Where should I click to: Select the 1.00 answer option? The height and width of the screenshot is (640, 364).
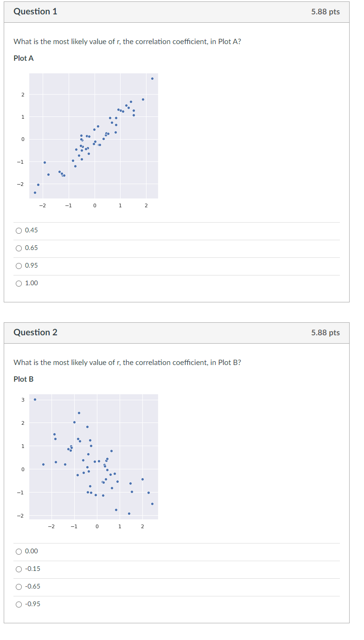(x=19, y=283)
